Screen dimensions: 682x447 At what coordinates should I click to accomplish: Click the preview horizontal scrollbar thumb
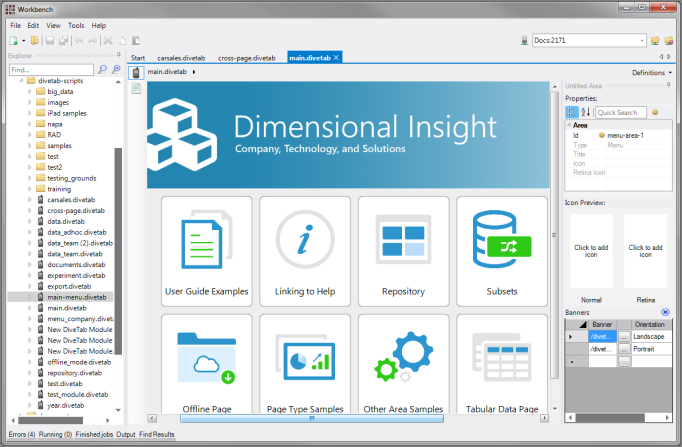[x=312, y=418]
